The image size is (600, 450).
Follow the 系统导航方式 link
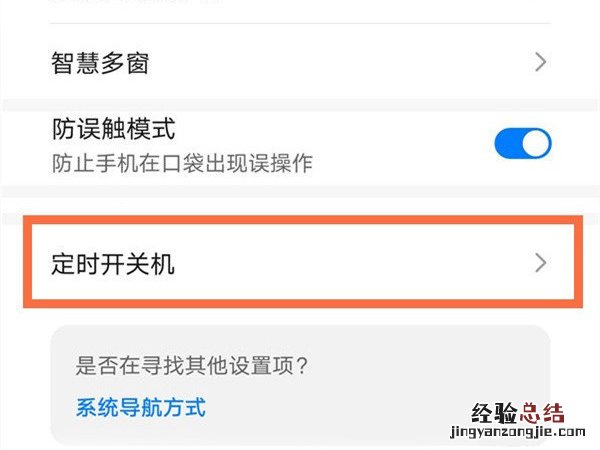(x=141, y=407)
